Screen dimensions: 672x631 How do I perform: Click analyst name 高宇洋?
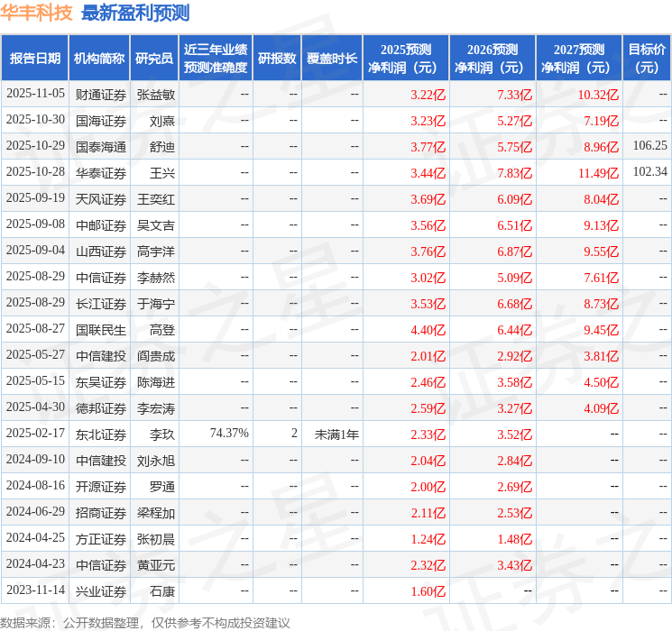156,251
